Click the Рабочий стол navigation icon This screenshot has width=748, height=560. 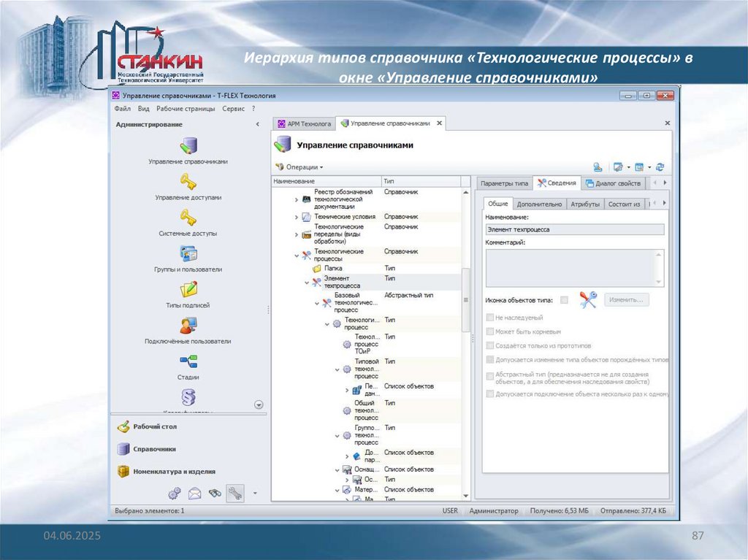(123, 426)
